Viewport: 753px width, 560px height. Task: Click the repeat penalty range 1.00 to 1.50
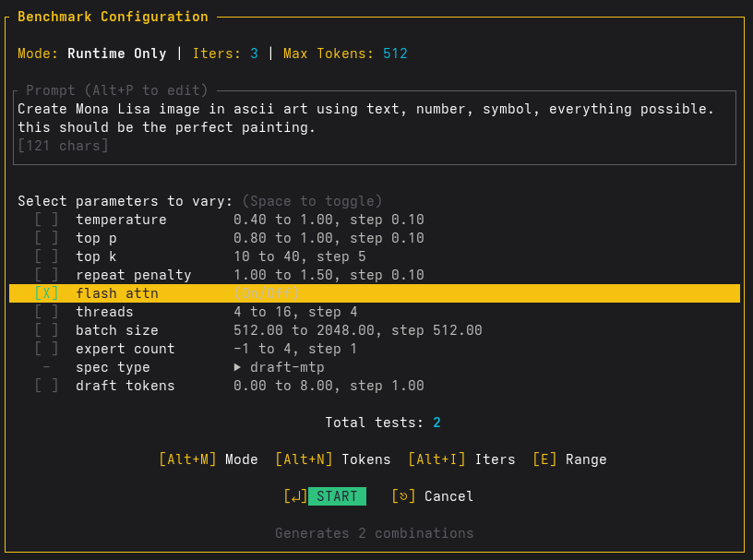[x=329, y=275]
